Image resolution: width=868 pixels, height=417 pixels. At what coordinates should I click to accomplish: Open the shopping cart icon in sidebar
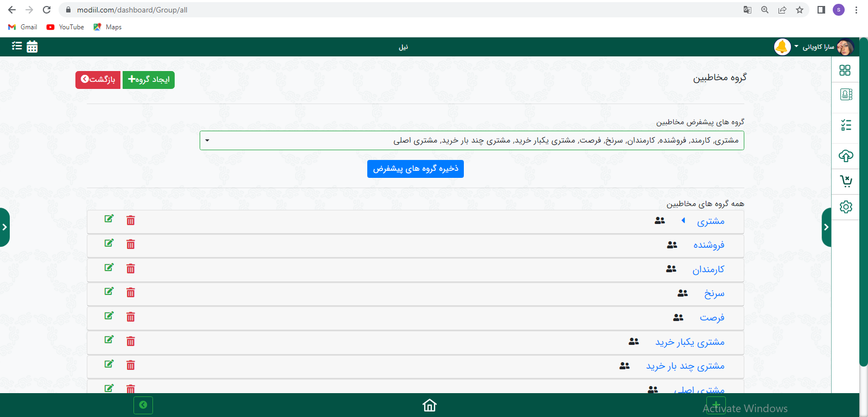[x=846, y=181]
